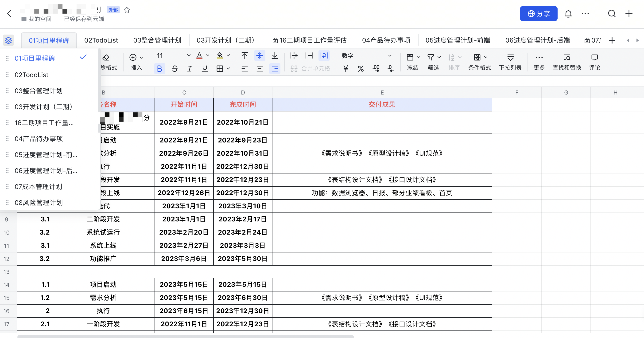Open the font size dropdown

[189, 55]
